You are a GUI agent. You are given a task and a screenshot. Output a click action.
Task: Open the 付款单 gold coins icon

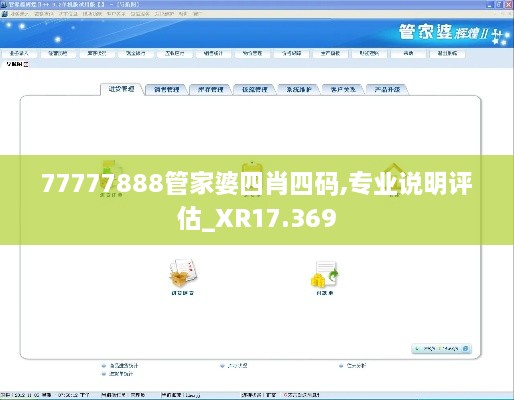325,274
